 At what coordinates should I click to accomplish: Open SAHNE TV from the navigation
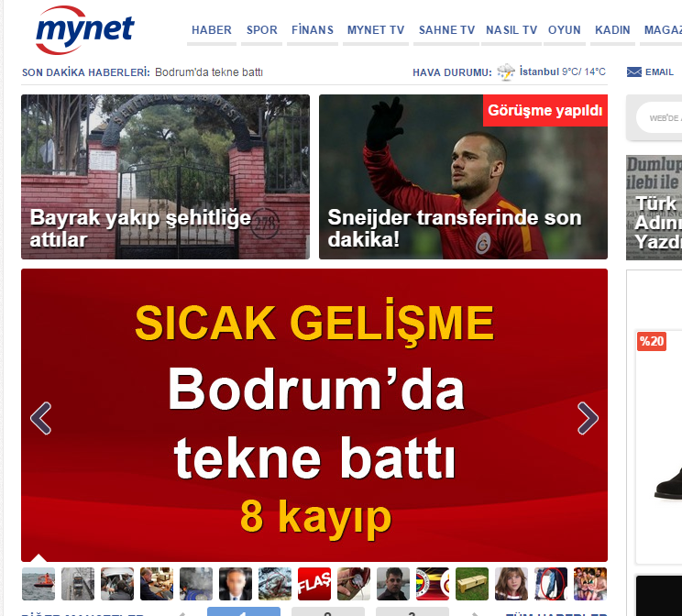click(x=446, y=30)
